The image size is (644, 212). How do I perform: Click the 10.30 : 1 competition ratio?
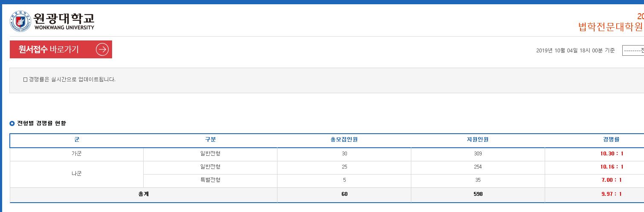click(612, 154)
